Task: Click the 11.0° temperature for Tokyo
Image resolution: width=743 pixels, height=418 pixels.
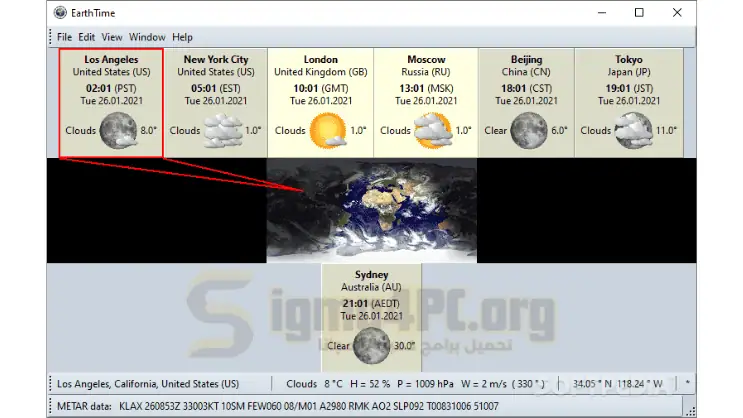Action: point(666,130)
